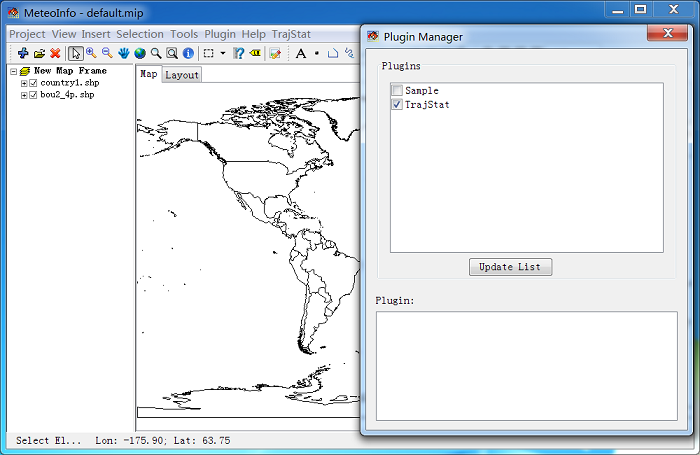This screenshot has height=455, width=700.
Task: Uncheck the TrajStat plugin checkbox
Action: click(x=397, y=104)
